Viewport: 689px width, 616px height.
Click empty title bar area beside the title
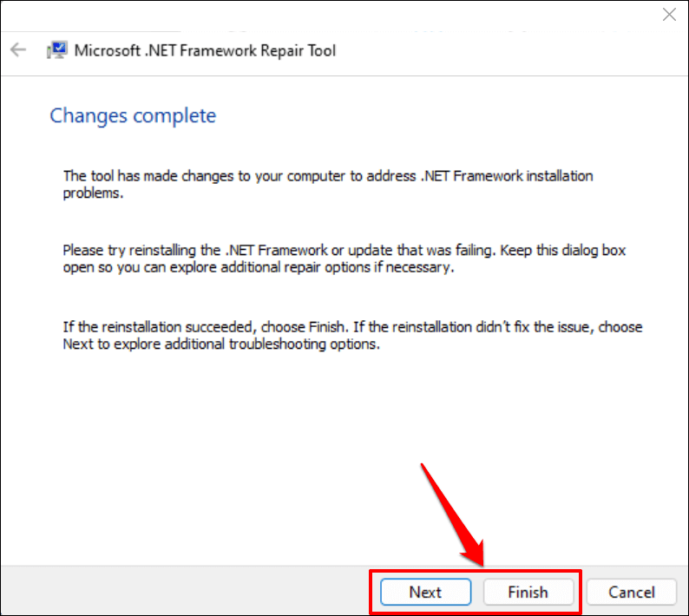point(486,50)
